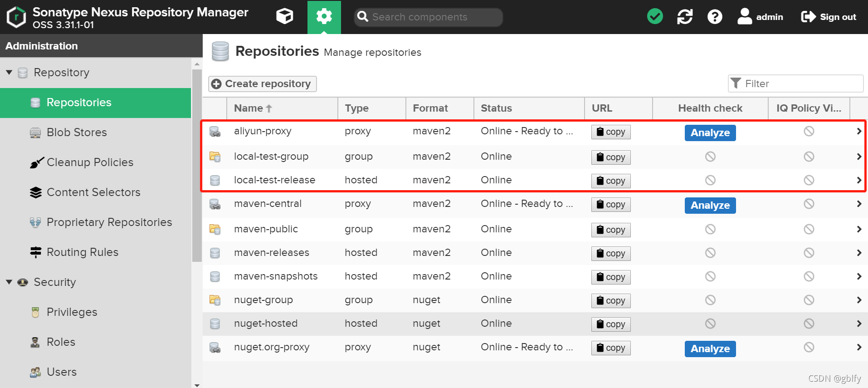
Task: Click the Search components field
Action: click(x=428, y=17)
